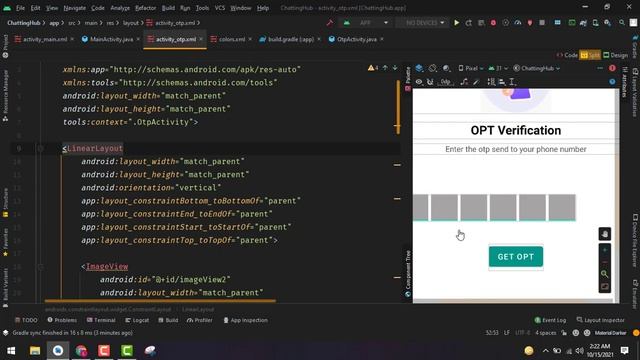Click the Apply Changes restart icon
Screen dimensions: 640x360
click(x=469, y=23)
